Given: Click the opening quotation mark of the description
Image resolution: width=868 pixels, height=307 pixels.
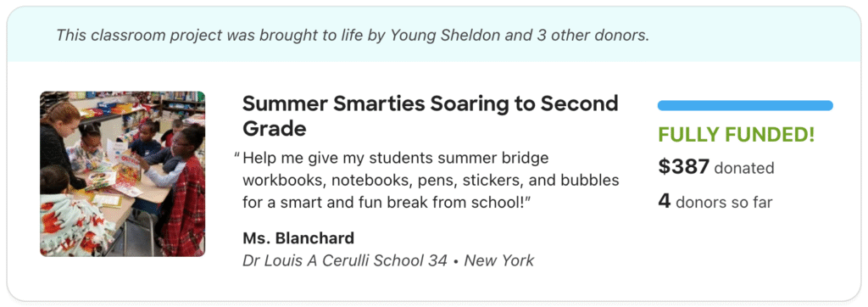Looking at the screenshot, I should (x=237, y=159).
